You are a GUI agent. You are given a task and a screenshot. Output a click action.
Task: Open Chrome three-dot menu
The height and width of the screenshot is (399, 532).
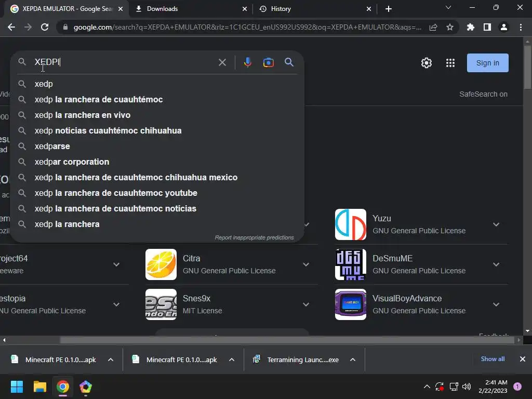(x=521, y=27)
